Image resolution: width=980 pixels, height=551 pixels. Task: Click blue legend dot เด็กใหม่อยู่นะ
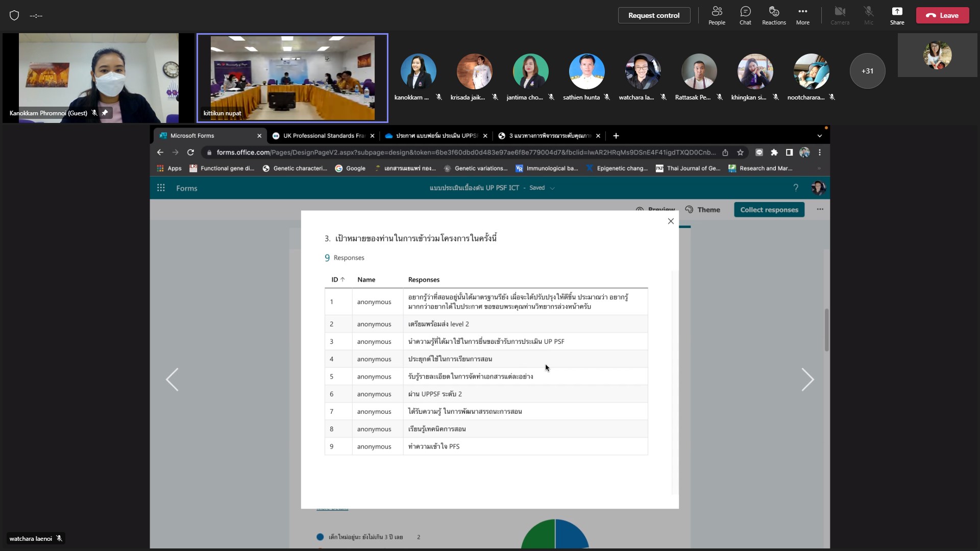click(x=320, y=537)
